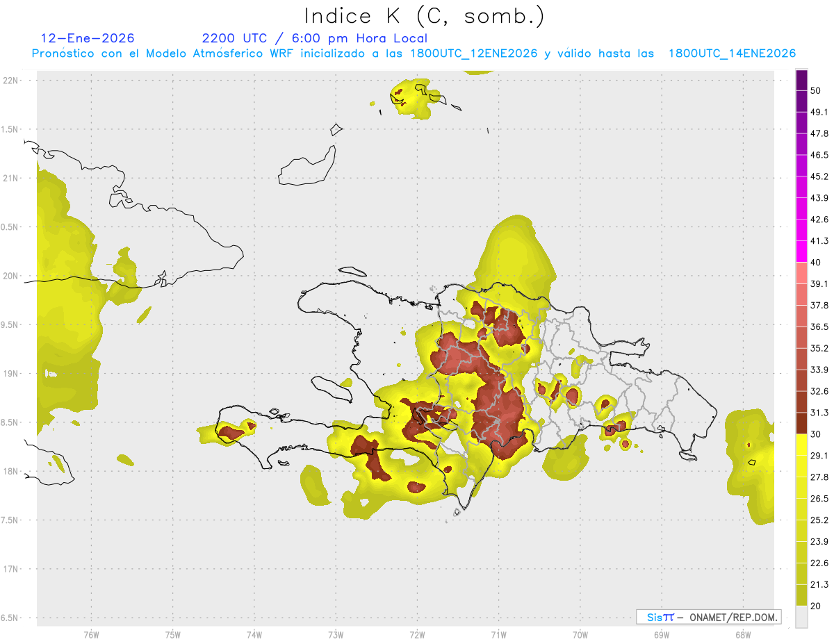This screenshot has height=644, width=834.
Task: Click the legend value "42.6"
Action: point(819,220)
